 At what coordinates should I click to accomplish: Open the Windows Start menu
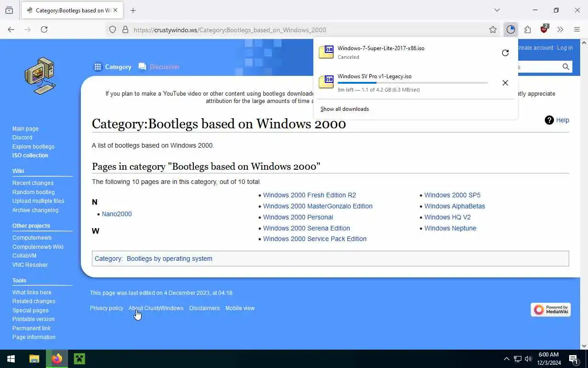(x=11, y=359)
